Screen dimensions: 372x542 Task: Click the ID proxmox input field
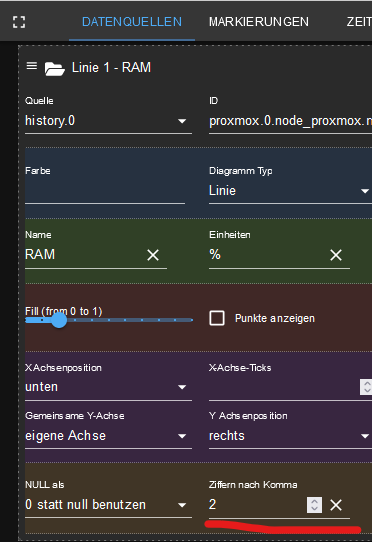(x=290, y=121)
